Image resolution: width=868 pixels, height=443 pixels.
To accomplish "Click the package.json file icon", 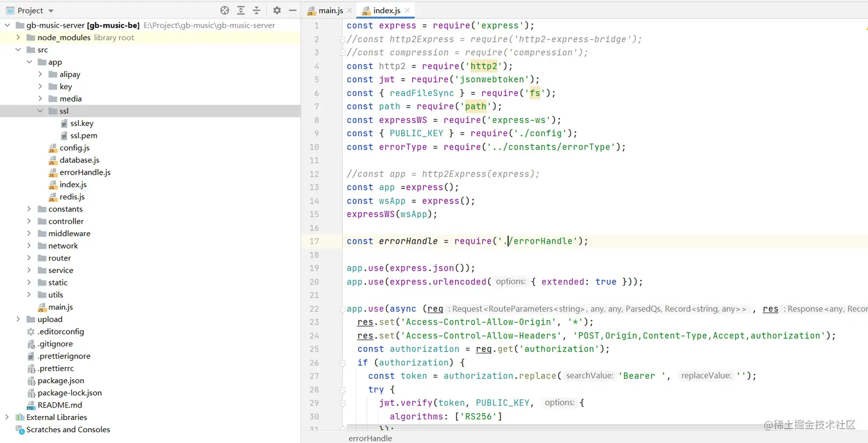I will 31,381.
